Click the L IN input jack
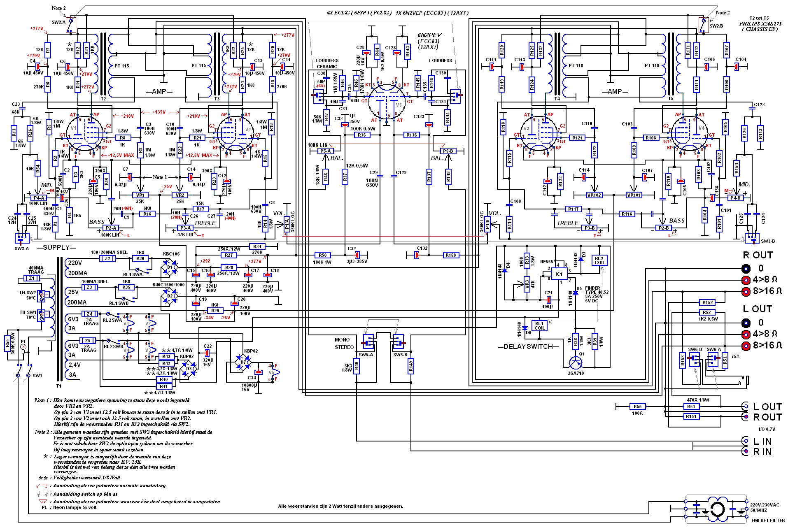Screen dimensions: 788x532 pyautogui.click(x=745, y=441)
